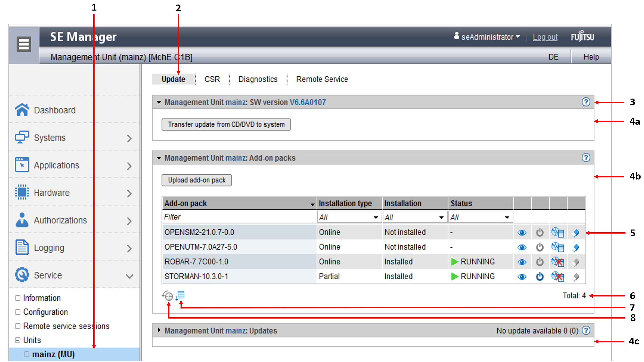View details of OPENSM2-21.0.7-0.0 via eye icon
Viewport: 644px width, 362px height.
point(522,233)
